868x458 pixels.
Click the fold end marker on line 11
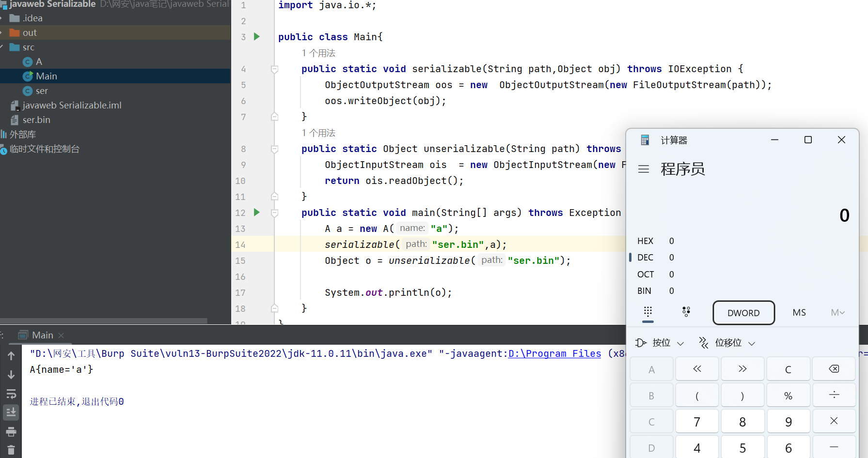coord(274,197)
